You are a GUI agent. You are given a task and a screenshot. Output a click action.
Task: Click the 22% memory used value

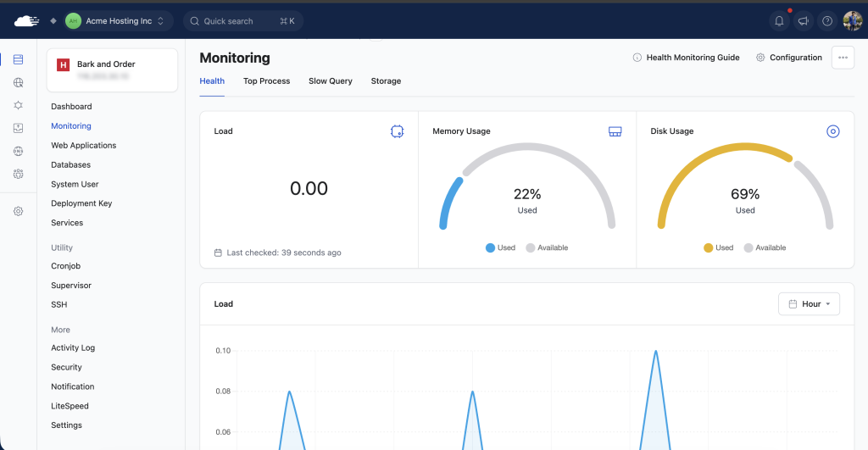pyautogui.click(x=527, y=194)
